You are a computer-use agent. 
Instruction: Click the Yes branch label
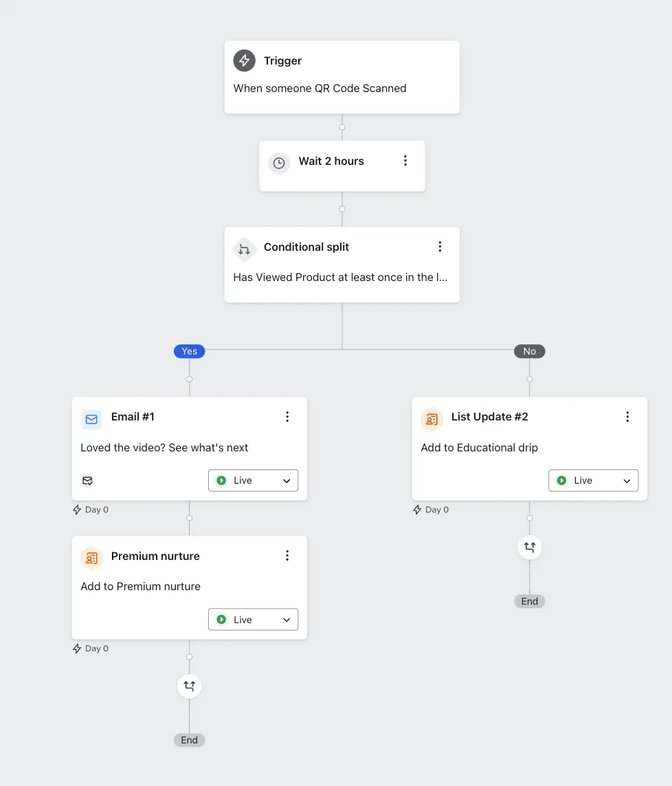pyautogui.click(x=189, y=351)
